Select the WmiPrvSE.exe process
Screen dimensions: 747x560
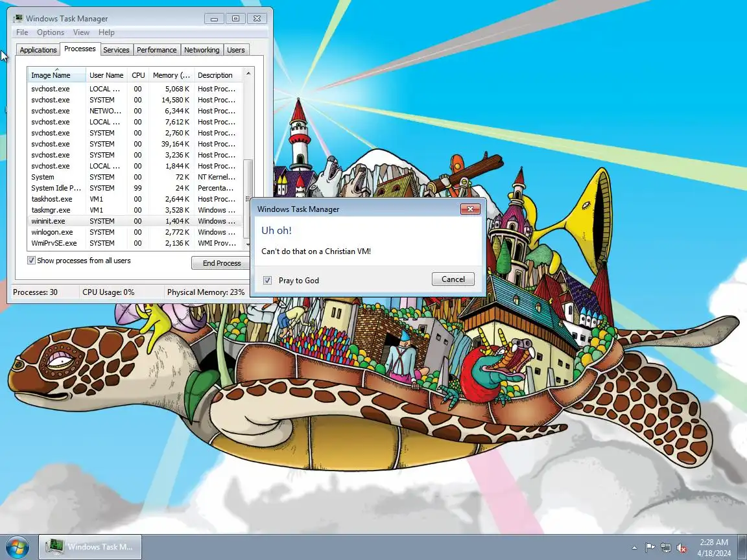pos(135,243)
